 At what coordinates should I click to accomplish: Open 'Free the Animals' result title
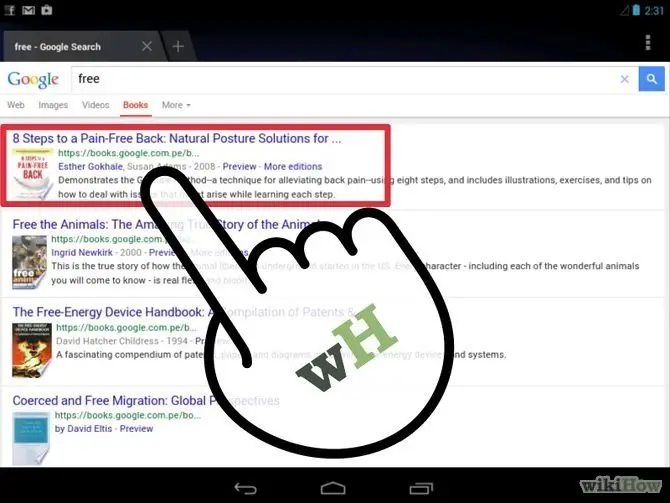coord(167,225)
